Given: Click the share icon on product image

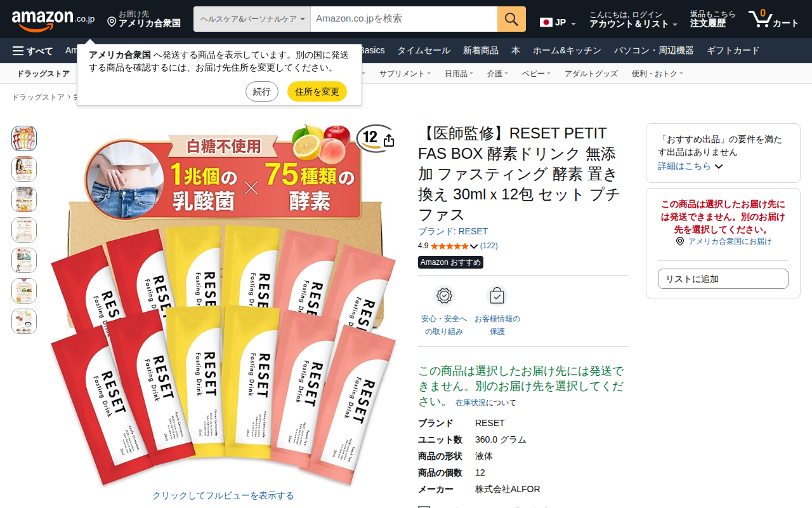Looking at the screenshot, I should click(x=389, y=140).
